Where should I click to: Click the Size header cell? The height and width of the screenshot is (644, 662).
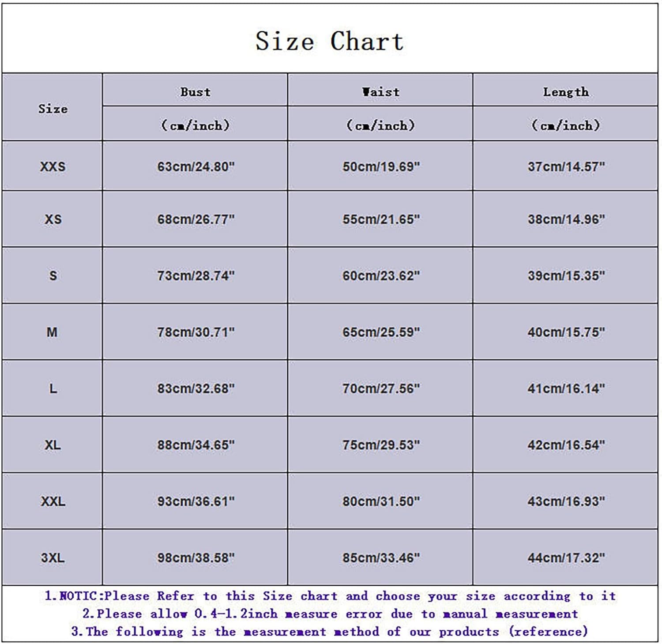(53, 109)
